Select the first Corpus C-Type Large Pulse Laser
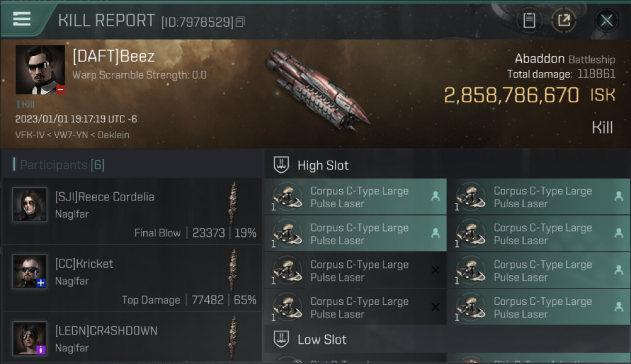 [355, 197]
